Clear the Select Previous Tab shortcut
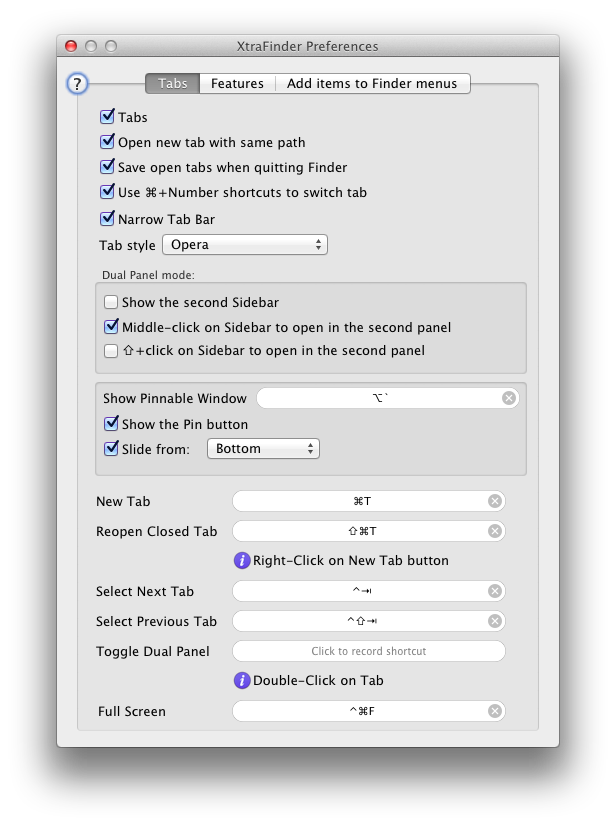This screenshot has width=616, height=826. click(x=494, y=621)
